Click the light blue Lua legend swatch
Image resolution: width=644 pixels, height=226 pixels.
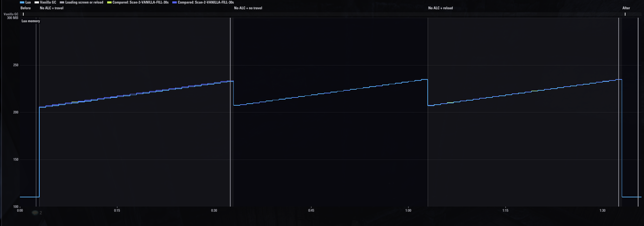pyautogui.click(x=22, y=3)
